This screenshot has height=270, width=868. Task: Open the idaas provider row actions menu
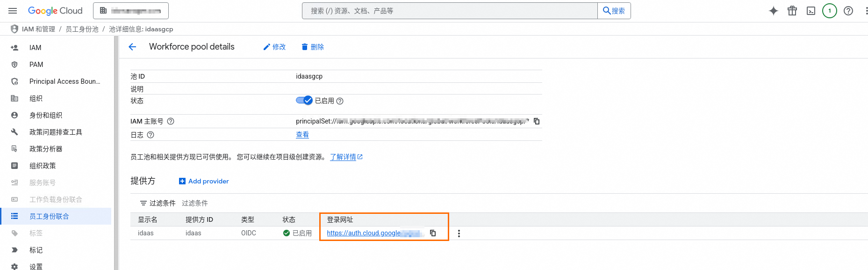tap(459, 234)
